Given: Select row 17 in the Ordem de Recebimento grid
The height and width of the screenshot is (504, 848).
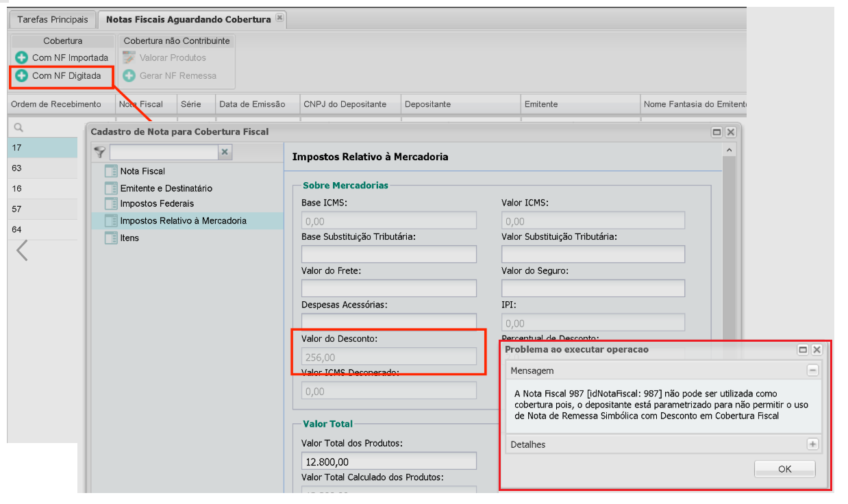Looking at the screenshot, I should (42, 148).
